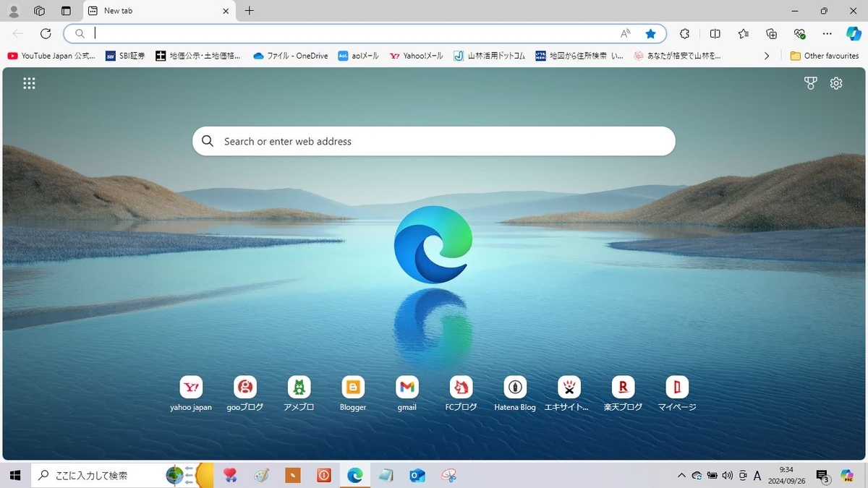Expand the favourites bar overflow chevron
The image size is (868, 488).
coord(767,56)
